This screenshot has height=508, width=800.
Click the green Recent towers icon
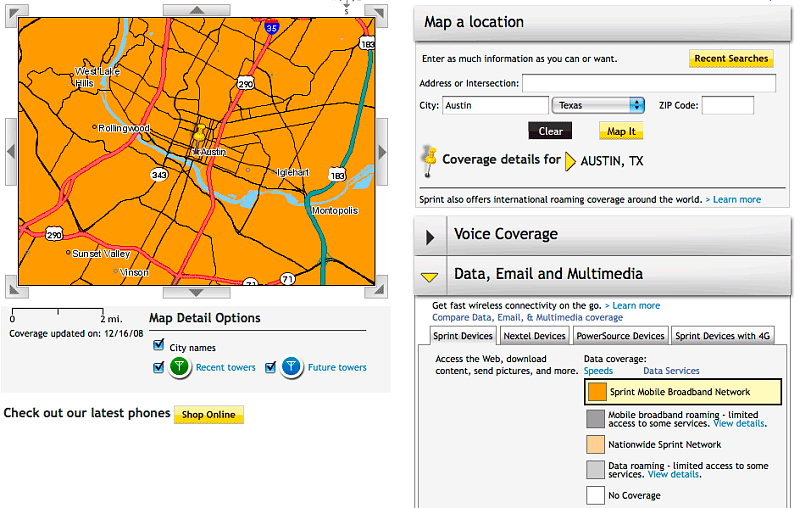(179, 367)
